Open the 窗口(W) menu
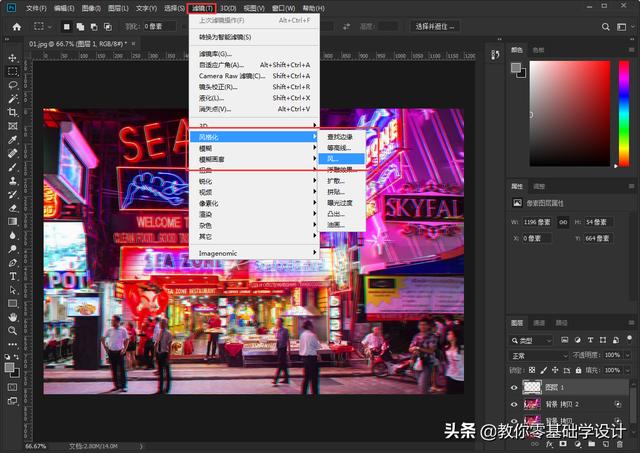640x453 pixels. pyautogui.click(x=283, y=8)
